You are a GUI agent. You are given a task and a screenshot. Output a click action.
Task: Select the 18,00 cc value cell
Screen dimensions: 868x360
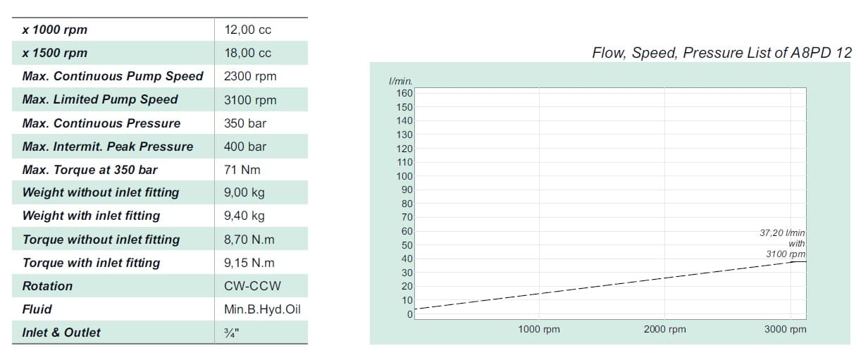pyautogui.click(x=247, y=54)
